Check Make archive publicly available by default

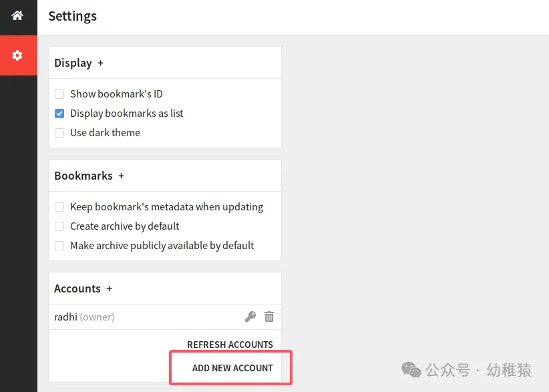click(x=59, y=246)
